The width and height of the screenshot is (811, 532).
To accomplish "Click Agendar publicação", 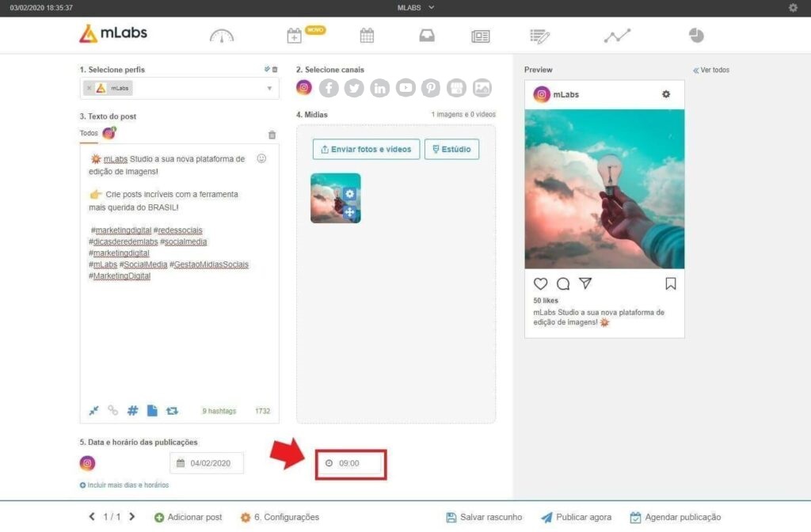I will (x=676, y=517).
